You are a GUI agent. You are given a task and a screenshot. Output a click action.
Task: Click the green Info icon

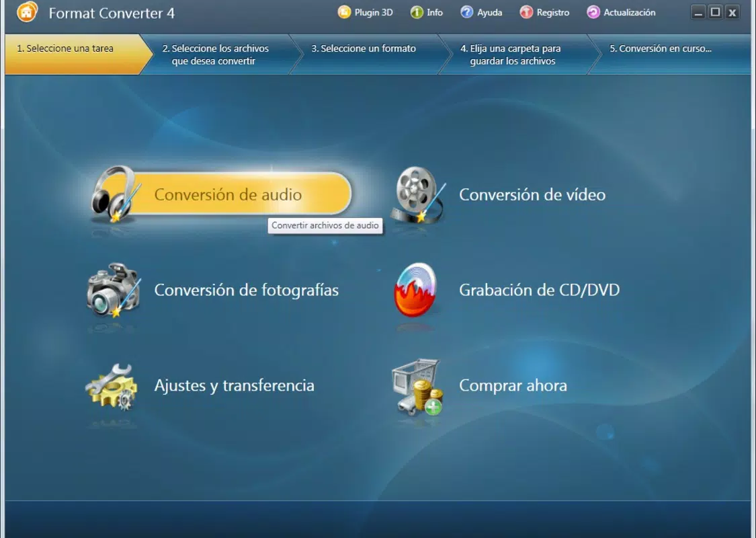click(417, 12)
